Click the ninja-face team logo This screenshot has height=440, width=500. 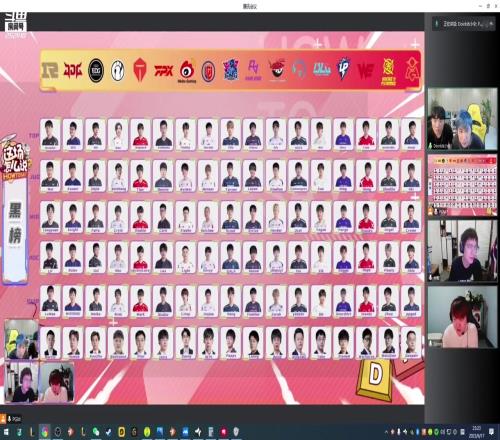(x=277, y=69)
